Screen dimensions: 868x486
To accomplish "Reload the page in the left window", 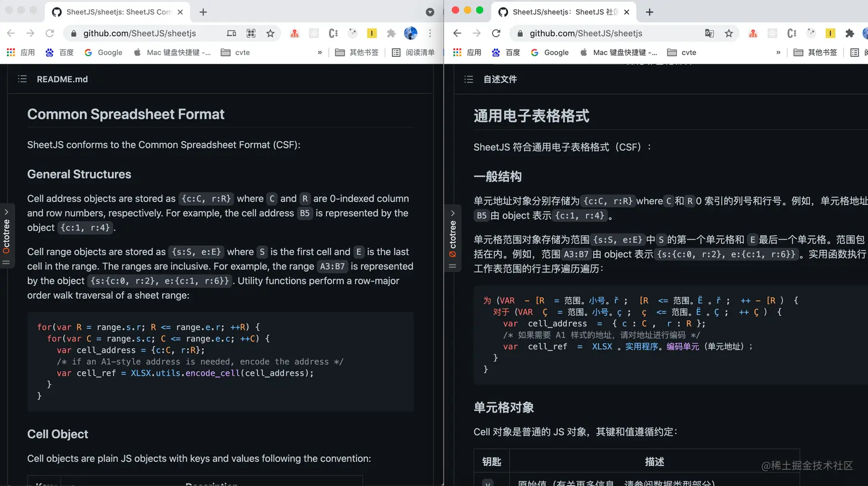I will tap(50, 33).
